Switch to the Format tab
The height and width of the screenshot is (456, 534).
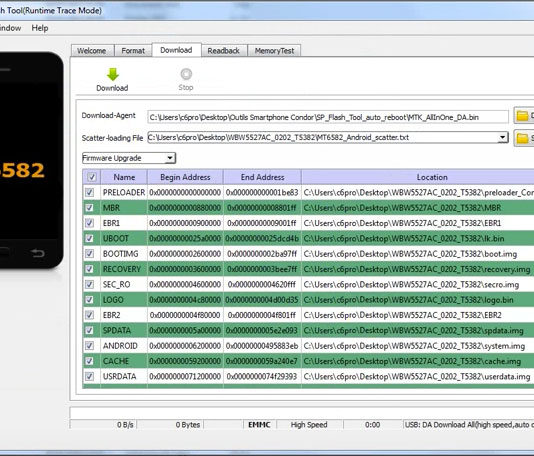[133, 51]
